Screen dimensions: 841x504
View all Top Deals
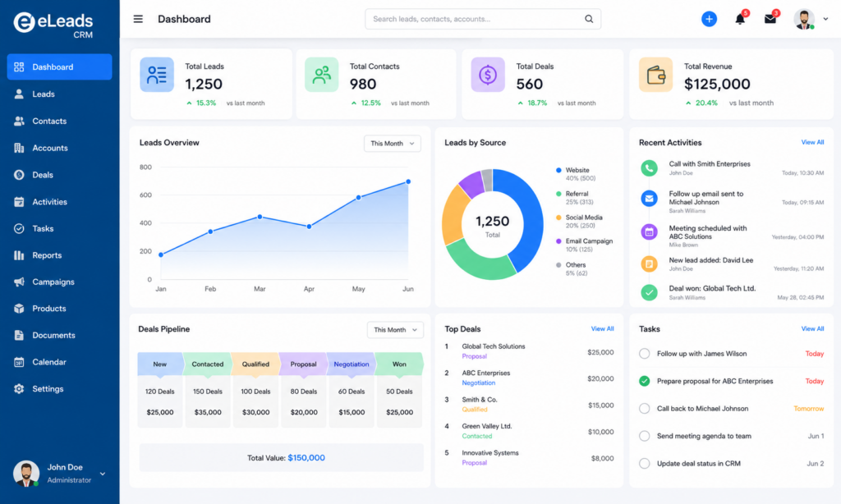tap(602, 328)
